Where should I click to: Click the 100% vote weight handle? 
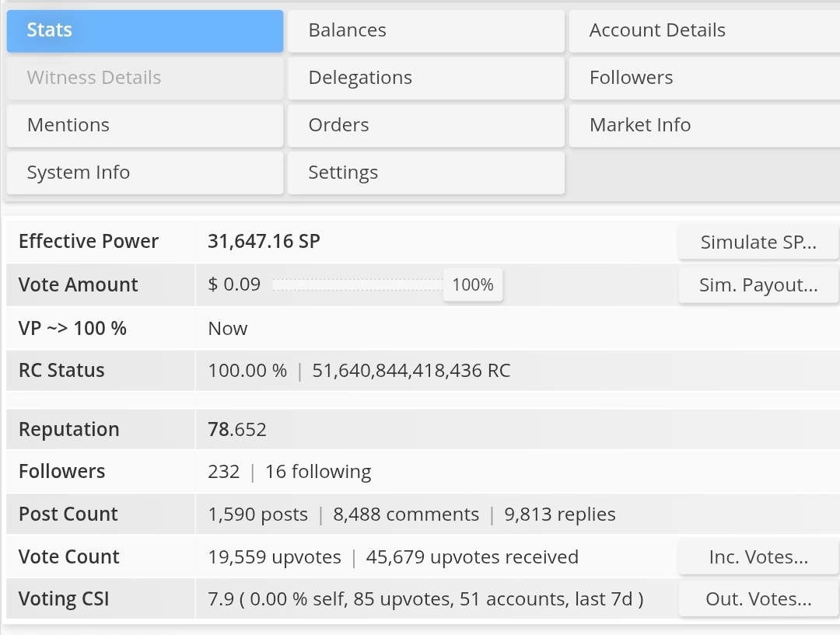(x=472, y=285)
